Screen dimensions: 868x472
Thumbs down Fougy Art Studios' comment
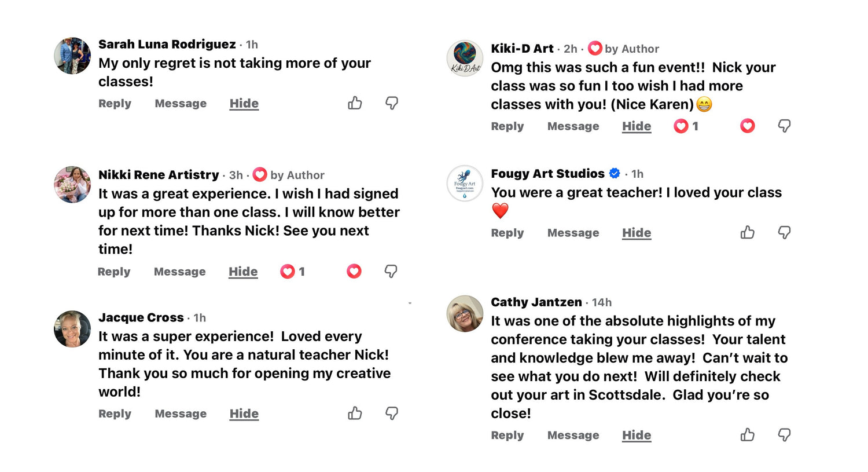tap(784, 233)
